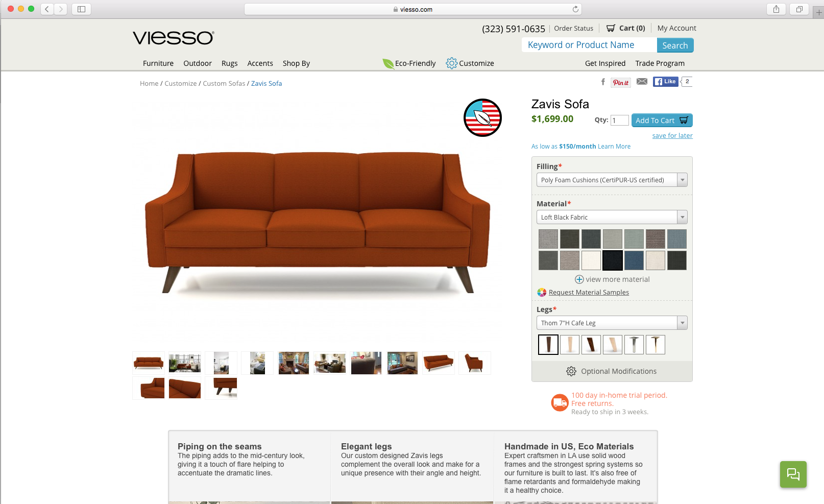Reload the page with the refresh icon
824x504 pixels.
click(575, 9)
